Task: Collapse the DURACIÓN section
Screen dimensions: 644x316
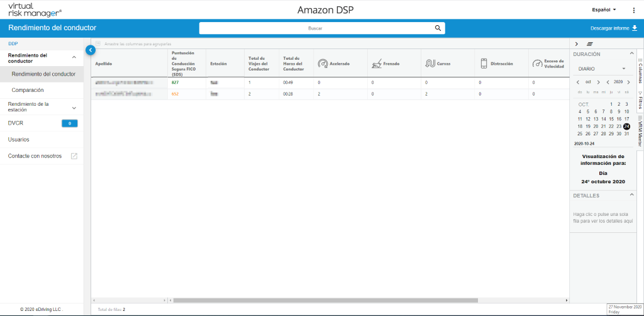Action: point(631,54)
